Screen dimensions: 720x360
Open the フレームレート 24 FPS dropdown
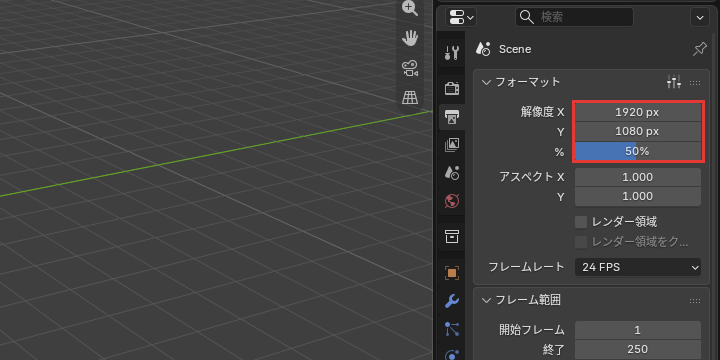point(638,267)
